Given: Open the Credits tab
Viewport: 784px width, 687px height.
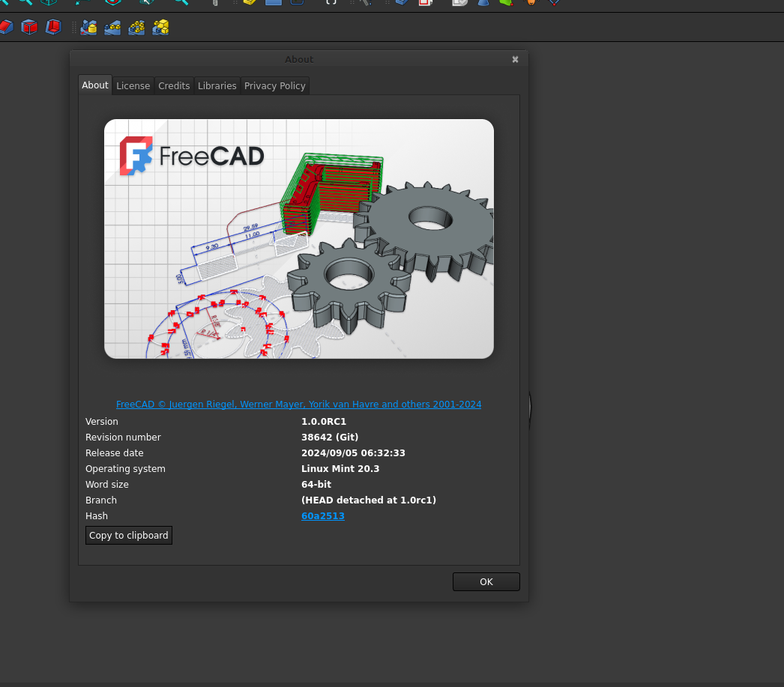Looking at the screenshot, I should pyautogui.click(x=174, y=86).
